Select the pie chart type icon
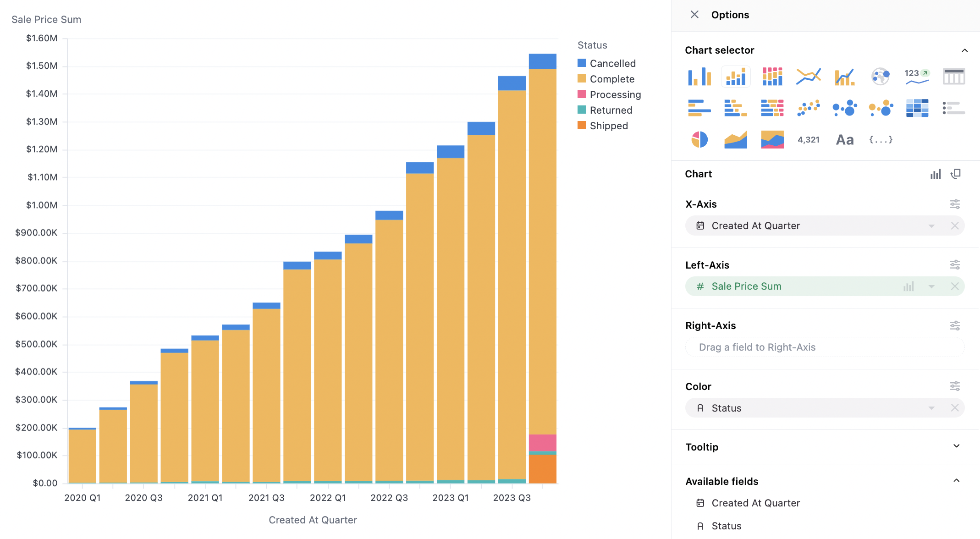Viewport: 980px width, 539px height. 699,139
